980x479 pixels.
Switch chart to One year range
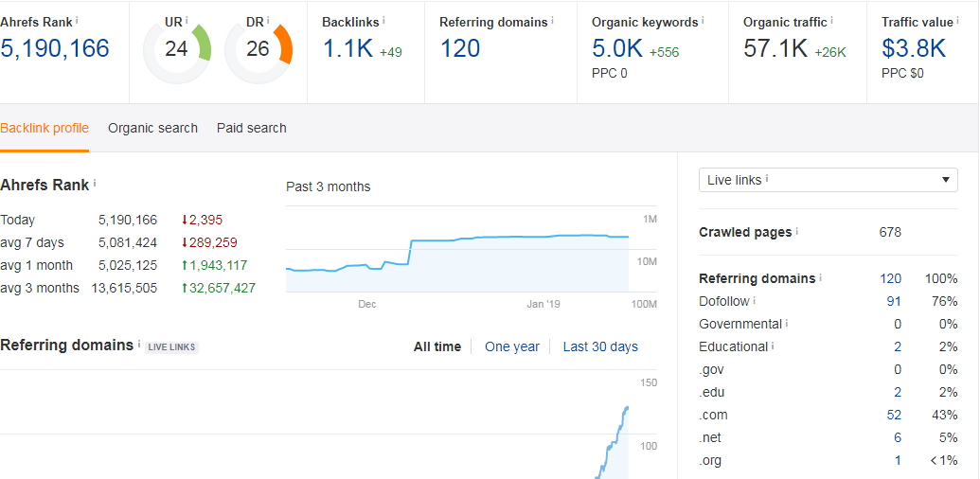[511, 346]
